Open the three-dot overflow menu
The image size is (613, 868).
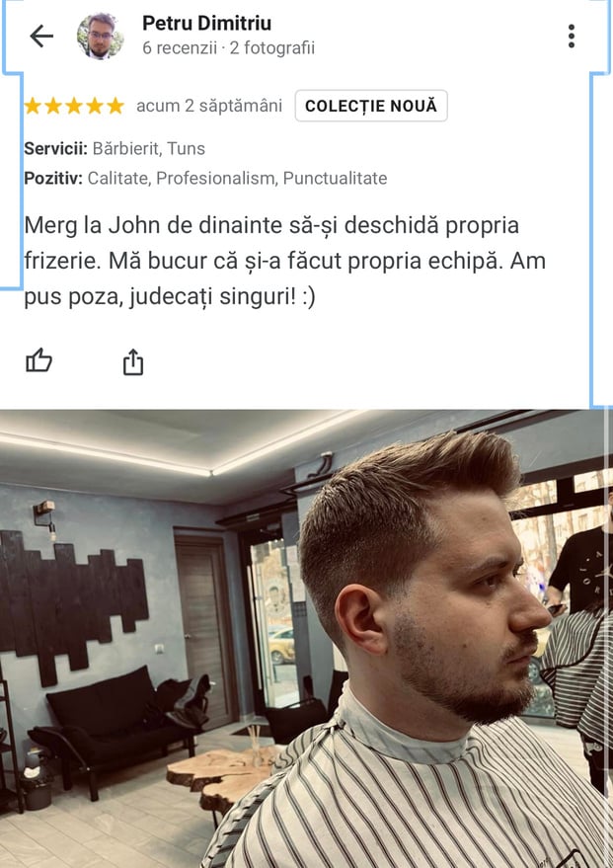coord(571,37)
